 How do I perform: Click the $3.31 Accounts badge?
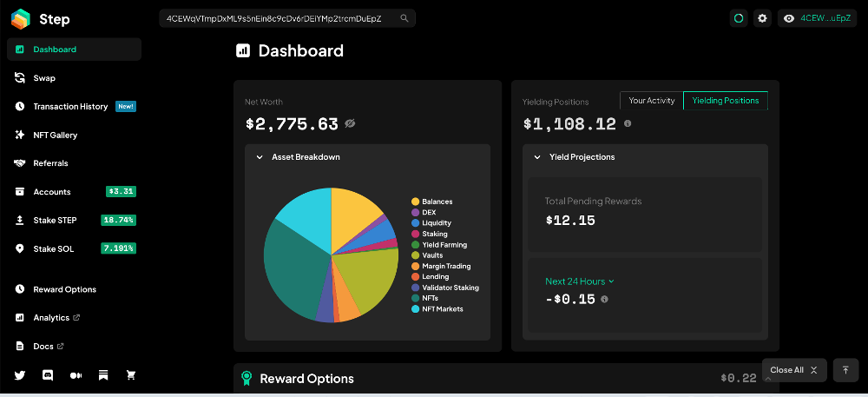tap(121, 192)
